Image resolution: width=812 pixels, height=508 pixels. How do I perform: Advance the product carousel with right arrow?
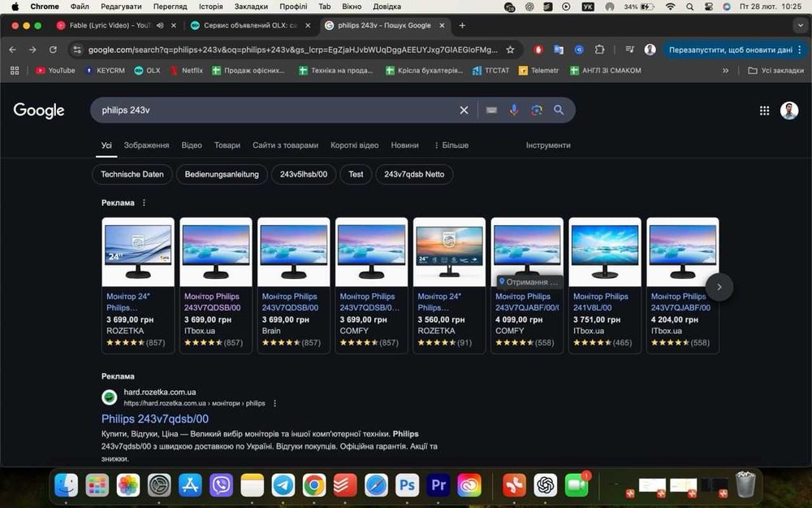(719, 287)
